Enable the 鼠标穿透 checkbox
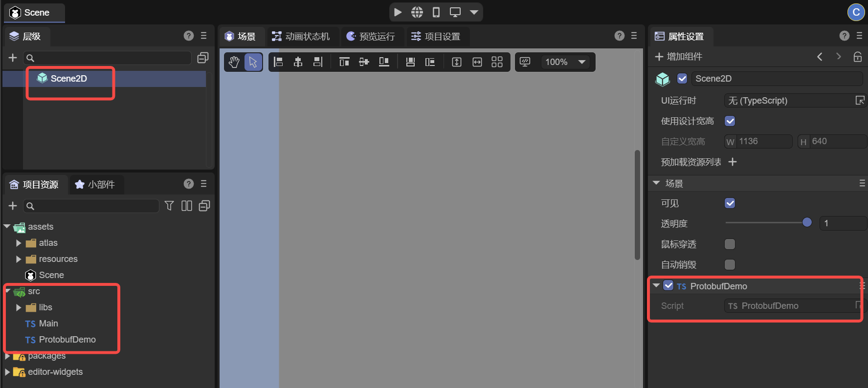The height and width of the screenshot is (388, 868). (730, 244)
